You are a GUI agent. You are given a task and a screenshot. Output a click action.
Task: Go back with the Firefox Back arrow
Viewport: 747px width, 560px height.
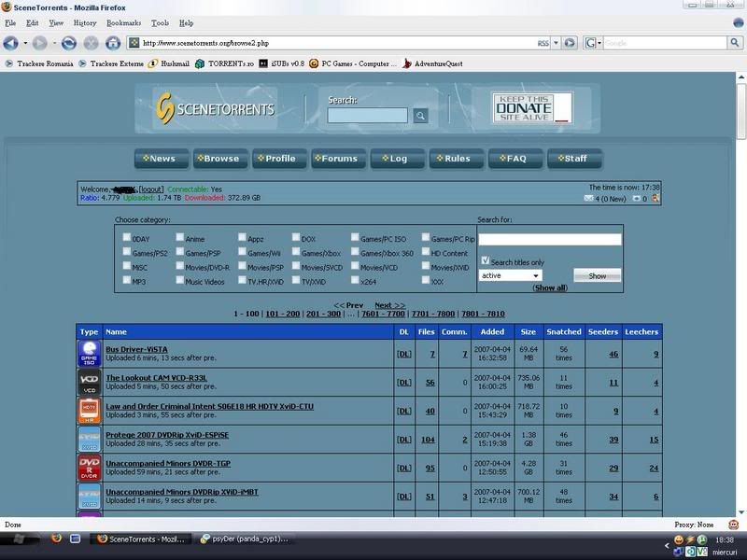(10, 43)
